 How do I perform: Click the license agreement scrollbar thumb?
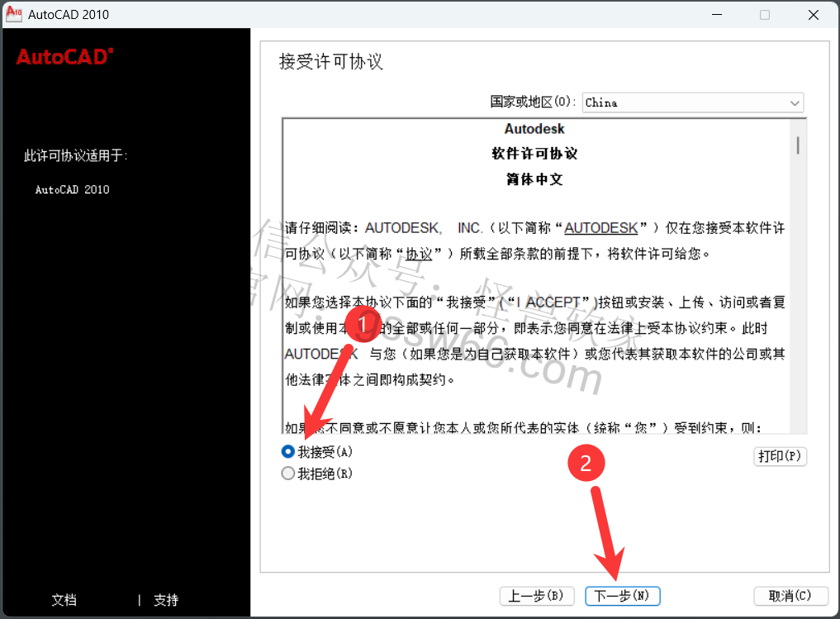(x=798, y=145)
